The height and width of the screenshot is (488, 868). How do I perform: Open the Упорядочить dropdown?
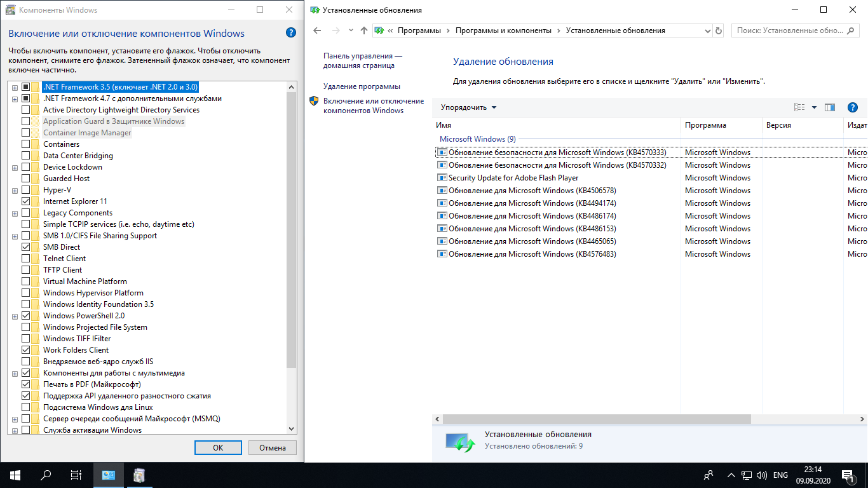click(x=469, y=107)
